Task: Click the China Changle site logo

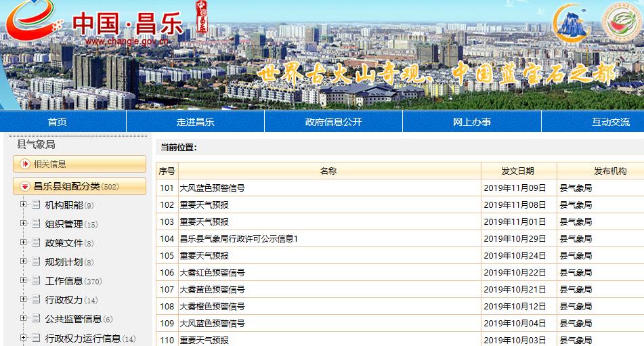Action: coord(95,26)
